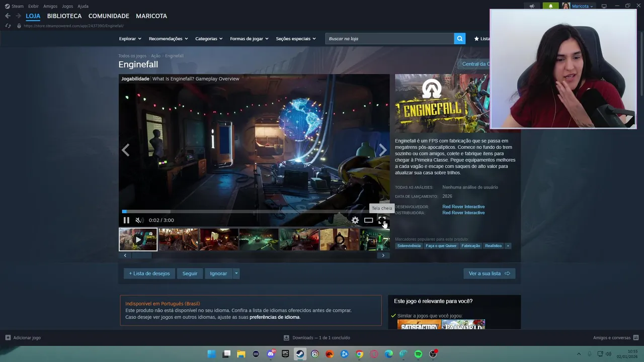Enter fullscreen (Tela cheia) mode
Image resolution: width=644 pixels, height=362 pixels.
(382, 220)
